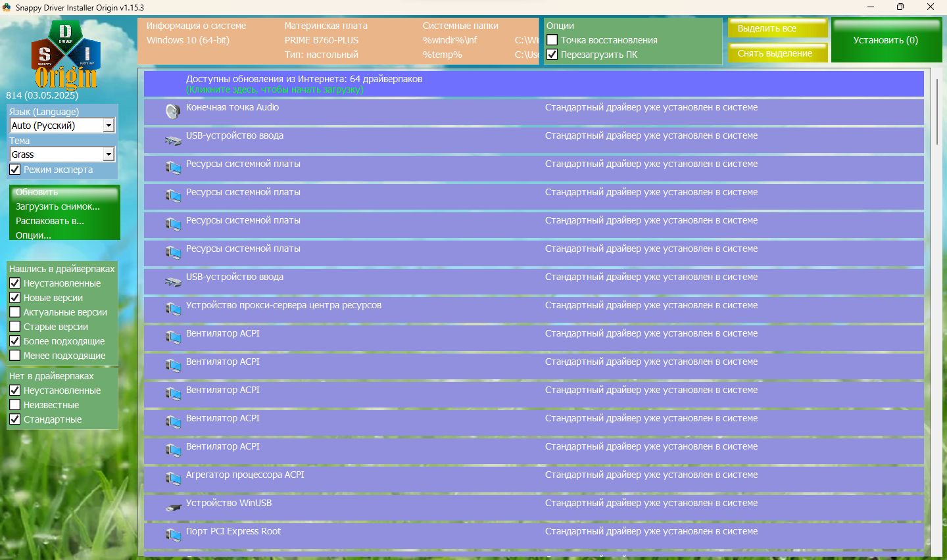Screen dimensions: 947x560
Task: Click the Выделить все button
Action: 778,28
